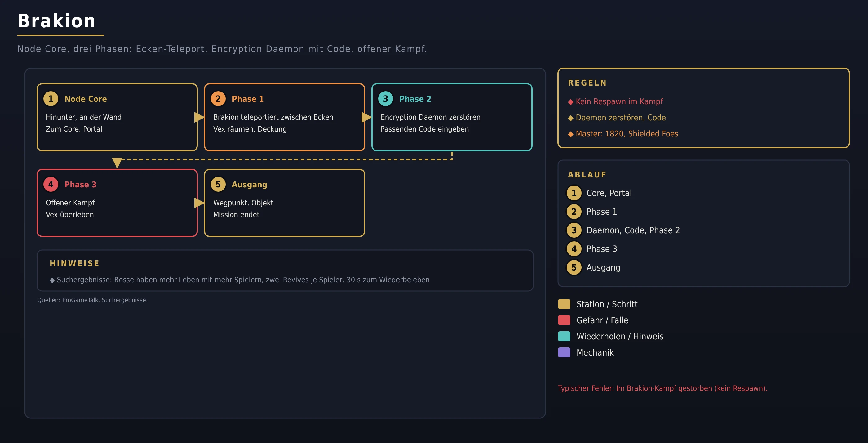Viewport: 868px width, 443px height.
Task: Click text 'Encryption Daemon zerstören'
Action: pyautogui.click(x=430, y=117)
